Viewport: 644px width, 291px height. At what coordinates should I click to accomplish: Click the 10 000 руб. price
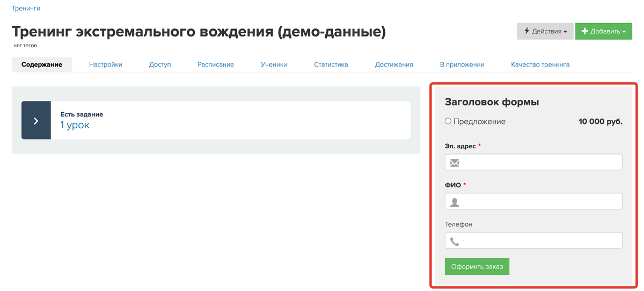coord(601,121)
